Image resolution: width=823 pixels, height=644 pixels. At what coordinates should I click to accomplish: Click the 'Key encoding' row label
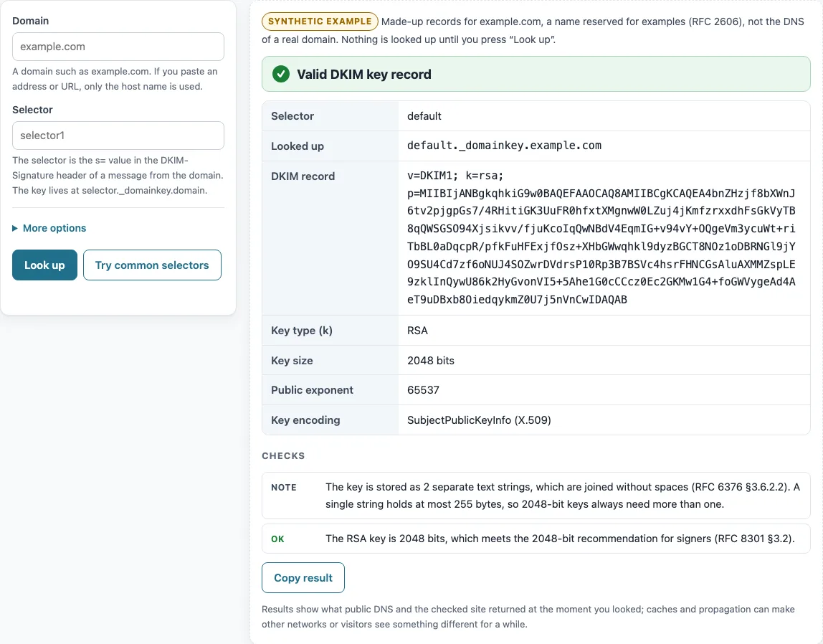(x=305, y=420)
